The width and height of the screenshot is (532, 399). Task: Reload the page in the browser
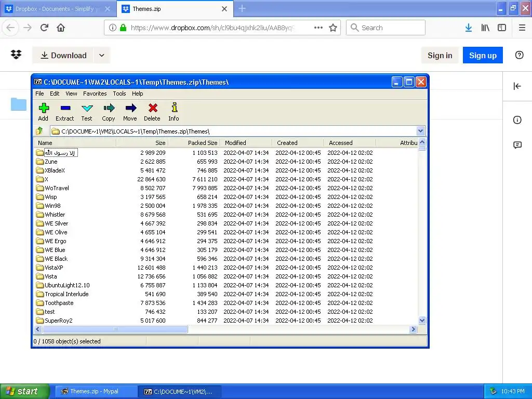click(x=44, y=28)
